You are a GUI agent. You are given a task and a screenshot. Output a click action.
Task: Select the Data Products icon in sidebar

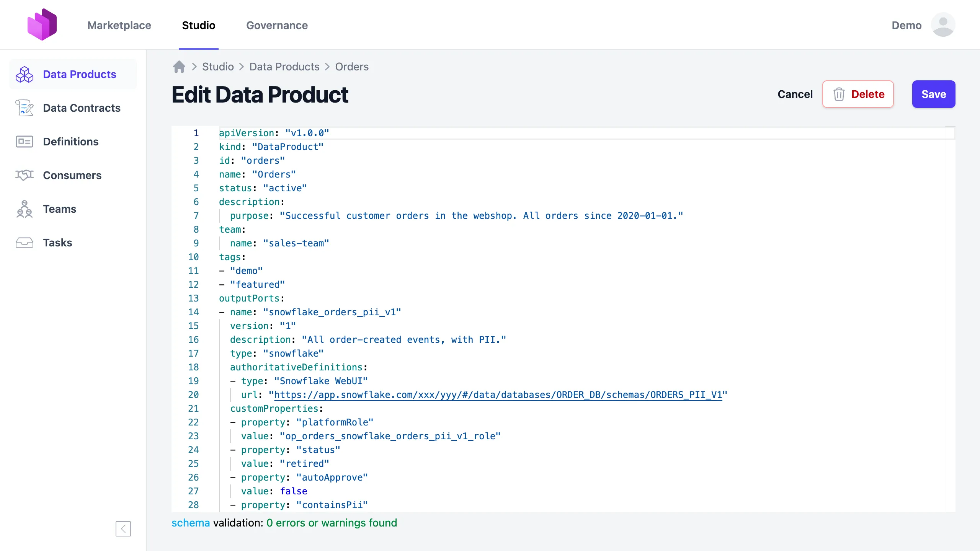pos(24,74)
